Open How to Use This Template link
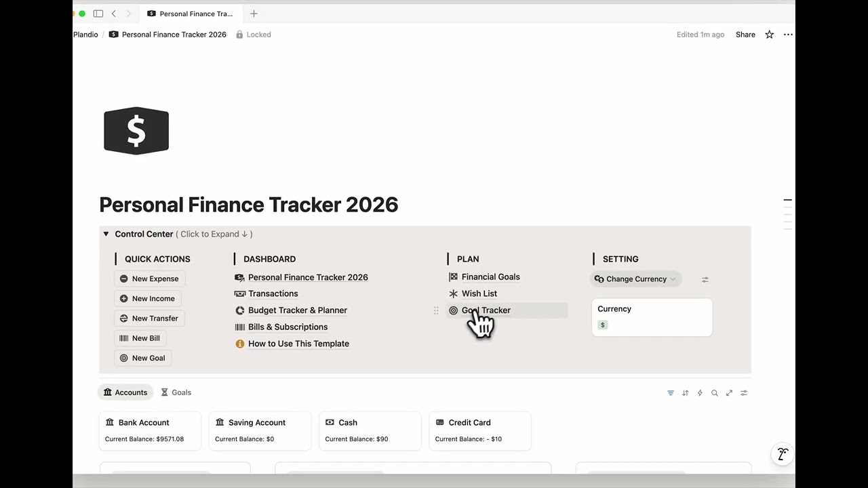Image resolution: width=868 pixels, height=488 pixels. pos(298,344)
